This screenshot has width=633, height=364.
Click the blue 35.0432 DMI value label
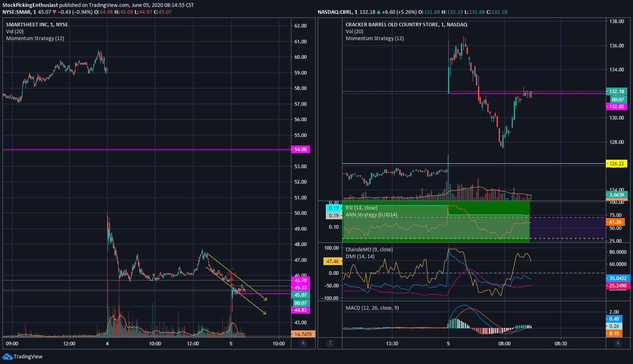coord(618,278)
